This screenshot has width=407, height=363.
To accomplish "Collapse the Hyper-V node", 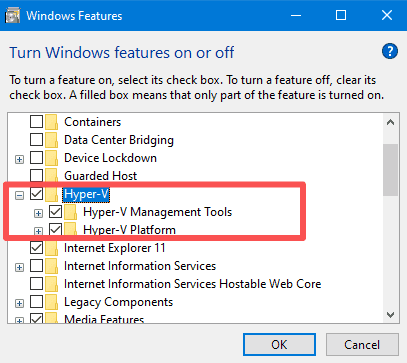I will point(20,196).
